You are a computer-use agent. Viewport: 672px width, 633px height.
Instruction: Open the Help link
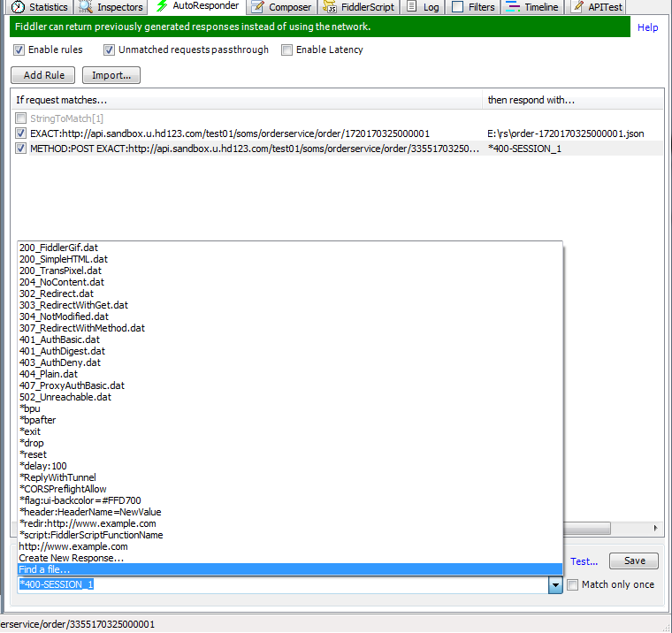[x=647, y=27]
